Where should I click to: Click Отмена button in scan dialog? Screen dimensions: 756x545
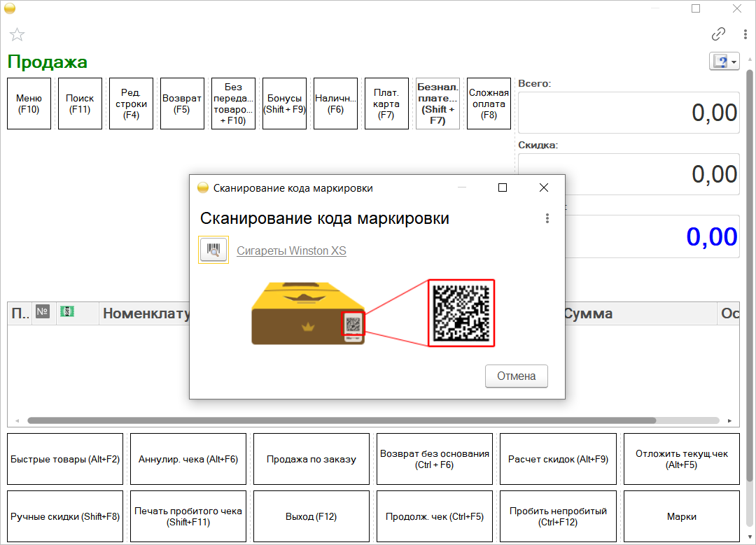coord(517,376)
